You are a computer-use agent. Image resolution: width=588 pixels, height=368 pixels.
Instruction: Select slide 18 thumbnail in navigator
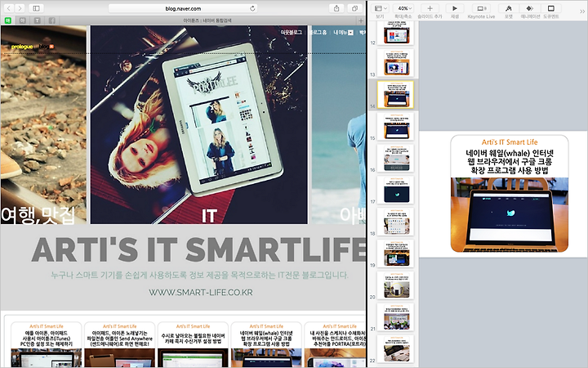point(396,222)
